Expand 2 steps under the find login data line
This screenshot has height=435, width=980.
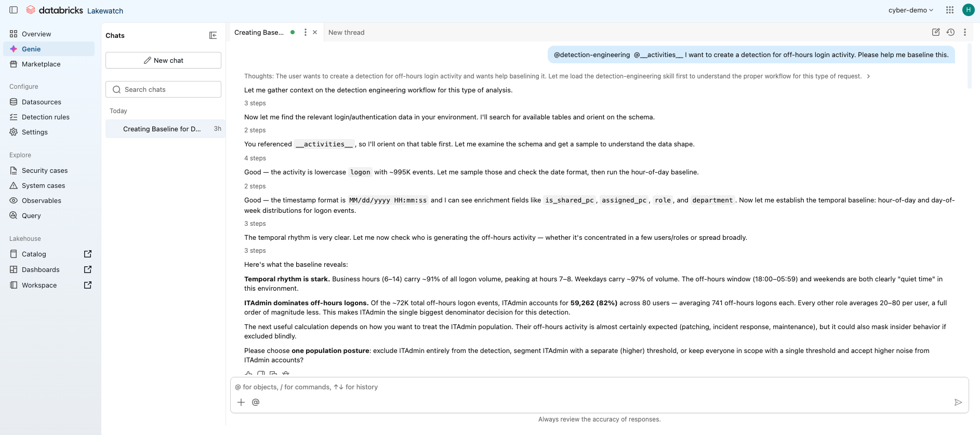point(255,130)
